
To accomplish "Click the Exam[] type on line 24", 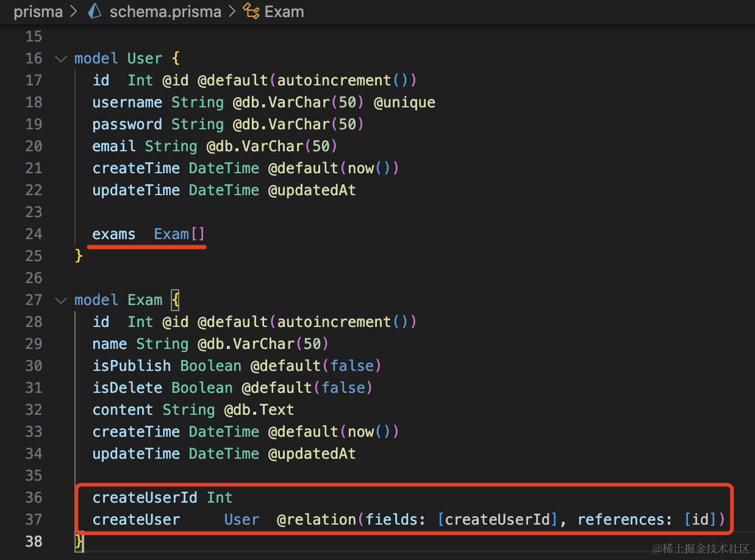I will [x=179, y=234].
